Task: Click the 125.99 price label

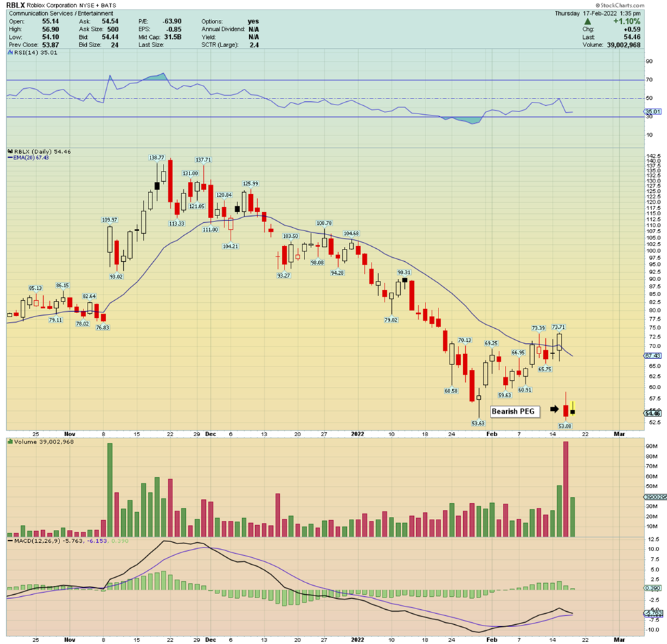Action: coord(250,184)
